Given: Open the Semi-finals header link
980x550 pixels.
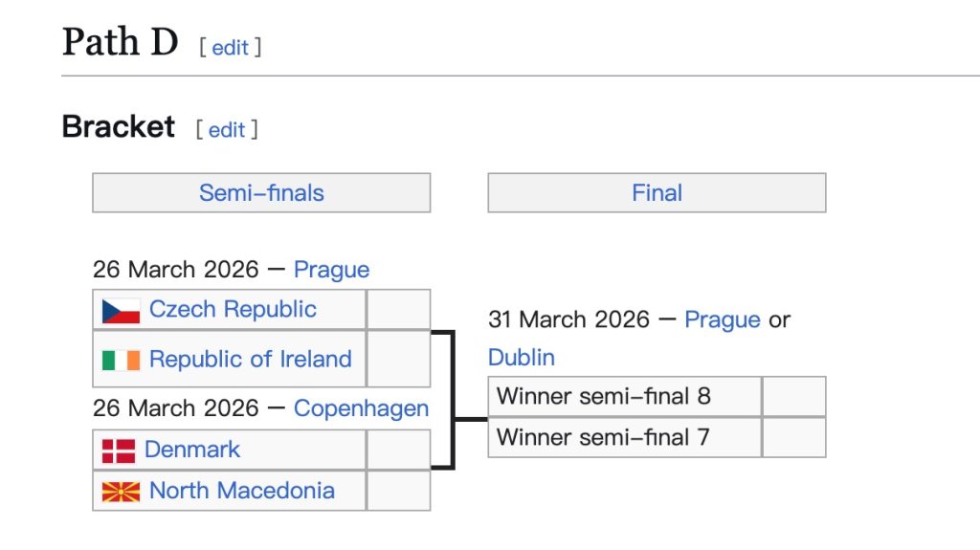Looking at the screenshot, I should click(261, 193).
